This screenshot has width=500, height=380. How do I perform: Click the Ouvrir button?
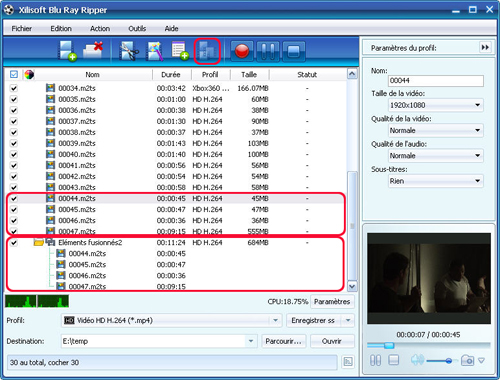pyautogui.click(x=332, y=341)
